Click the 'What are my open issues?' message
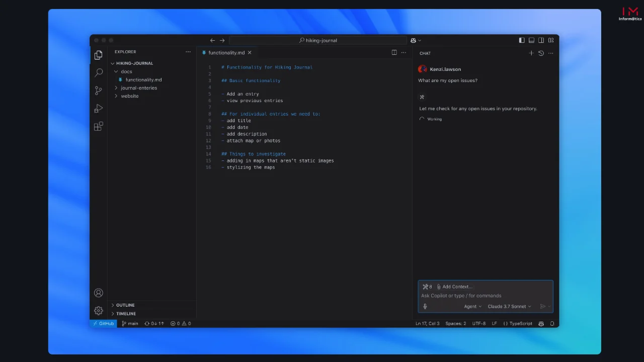 pos(448,80)
